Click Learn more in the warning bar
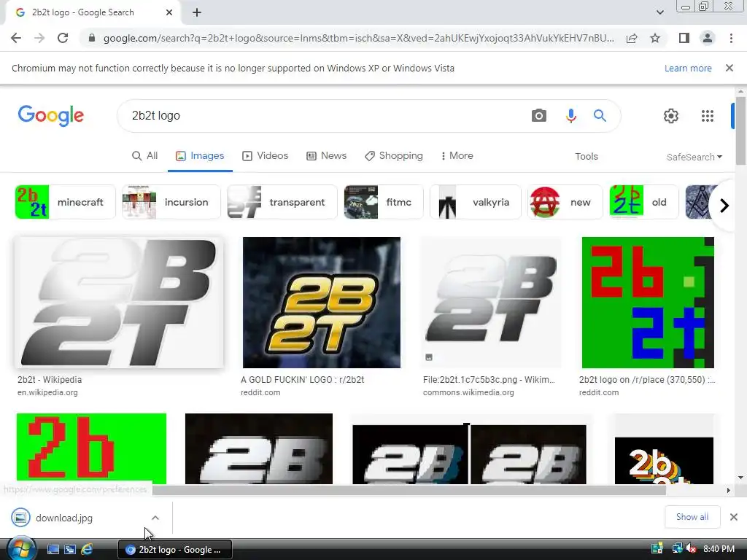The height and width of the screenshot is (560, 747). tap(688, 68)
